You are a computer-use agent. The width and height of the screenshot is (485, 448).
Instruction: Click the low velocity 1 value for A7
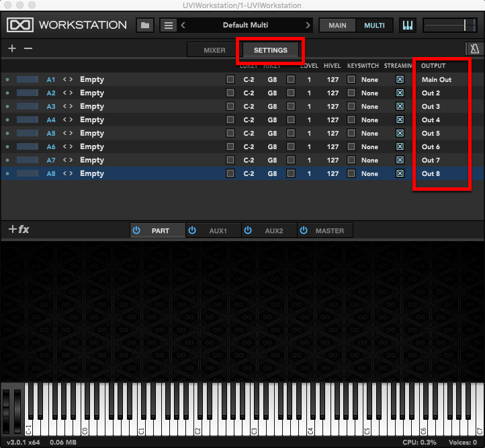(309, 160)
